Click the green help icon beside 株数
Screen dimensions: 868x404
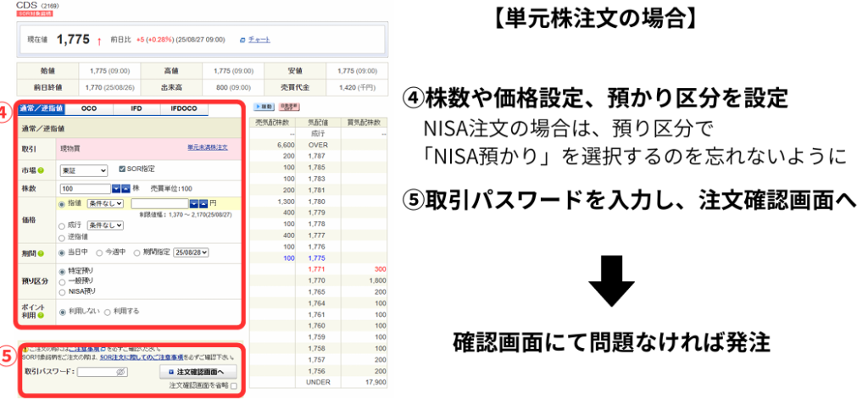pos(41,188)
